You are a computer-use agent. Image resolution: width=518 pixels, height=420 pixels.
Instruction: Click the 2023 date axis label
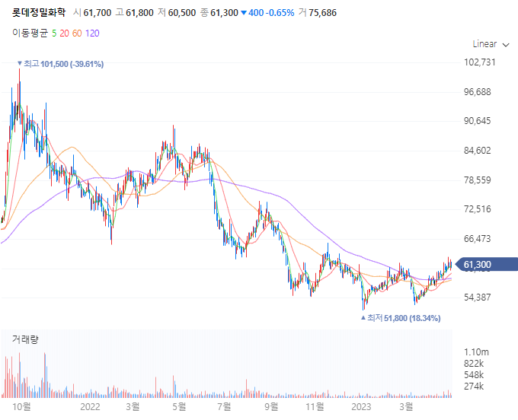(x=361, y=406)
